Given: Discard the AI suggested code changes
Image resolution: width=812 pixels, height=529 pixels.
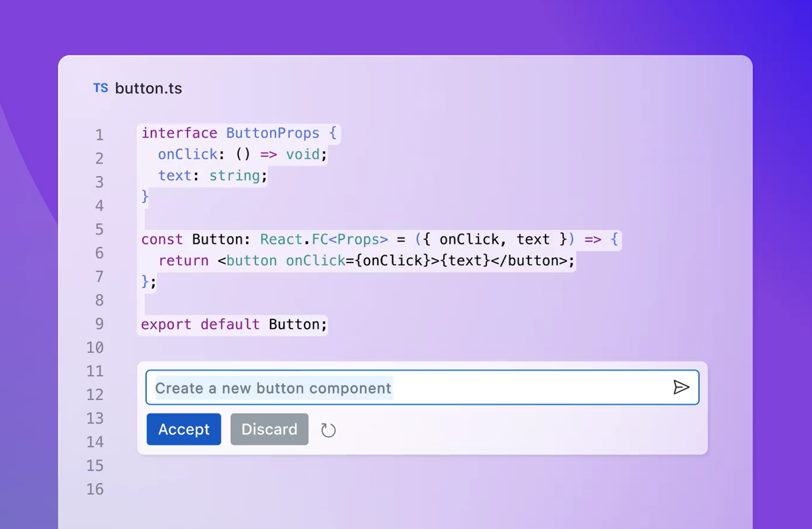Looking at the screenshot, I should point(269,429).
